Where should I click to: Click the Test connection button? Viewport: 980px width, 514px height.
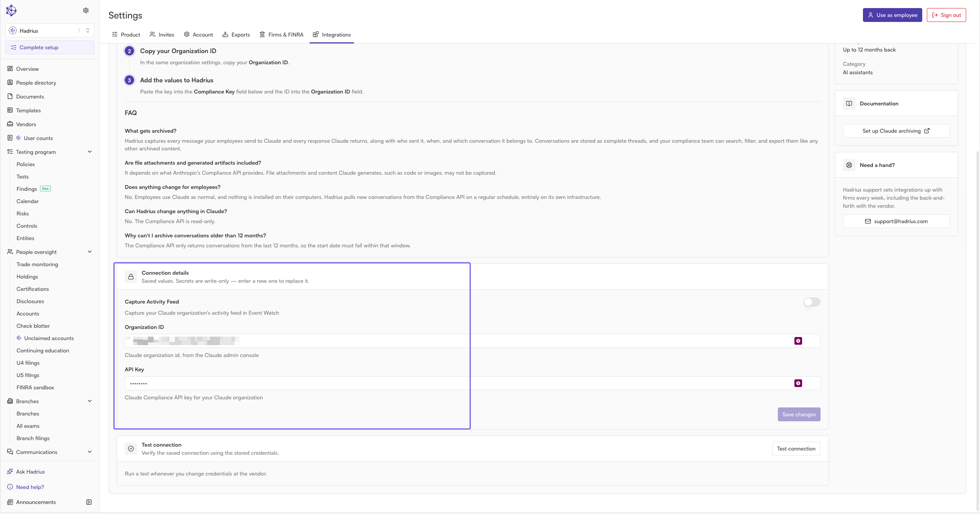796,449
